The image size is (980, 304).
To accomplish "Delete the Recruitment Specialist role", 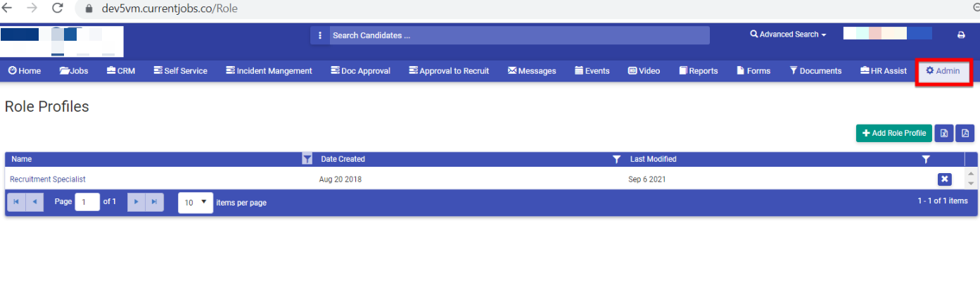I will (945, 179).
